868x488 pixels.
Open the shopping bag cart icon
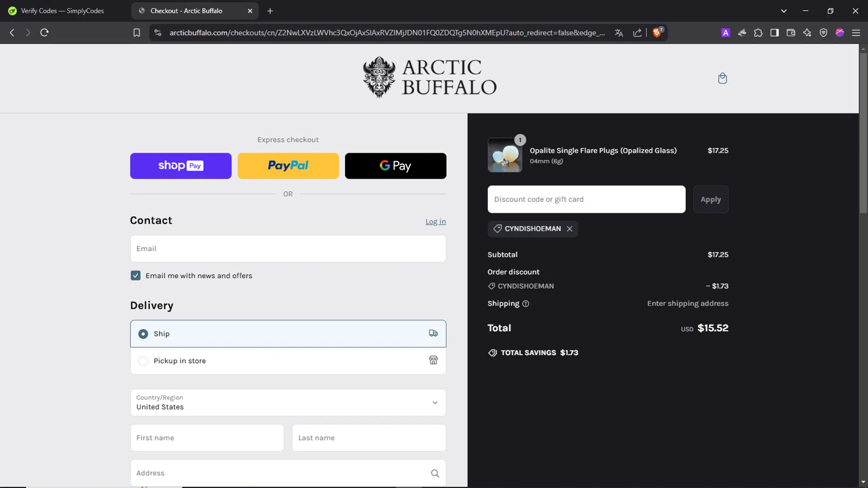click(x=722, y=78)
